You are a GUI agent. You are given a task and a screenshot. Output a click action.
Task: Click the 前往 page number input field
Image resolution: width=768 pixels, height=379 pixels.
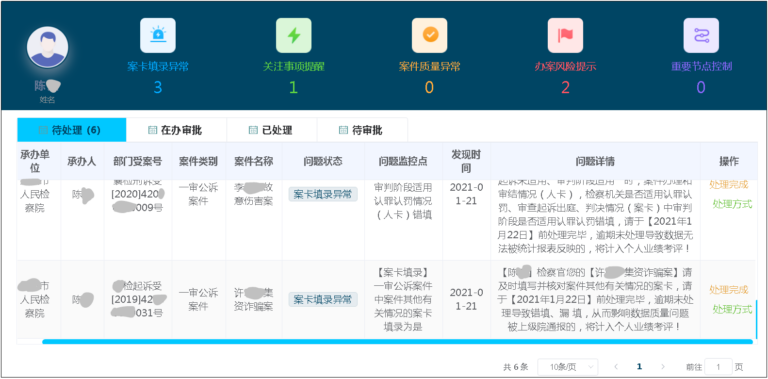pyautogui.click(x=718, y=367)
